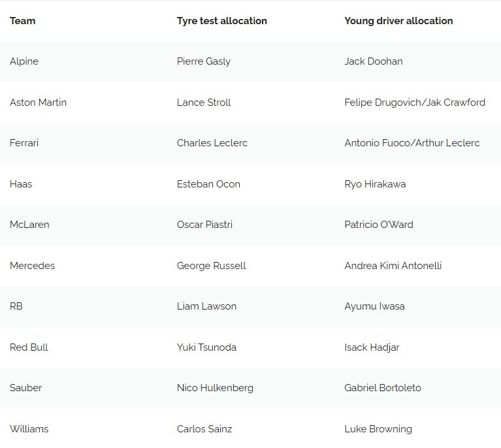Click Charles Leclerc in Ferrari row

point(212,143)
